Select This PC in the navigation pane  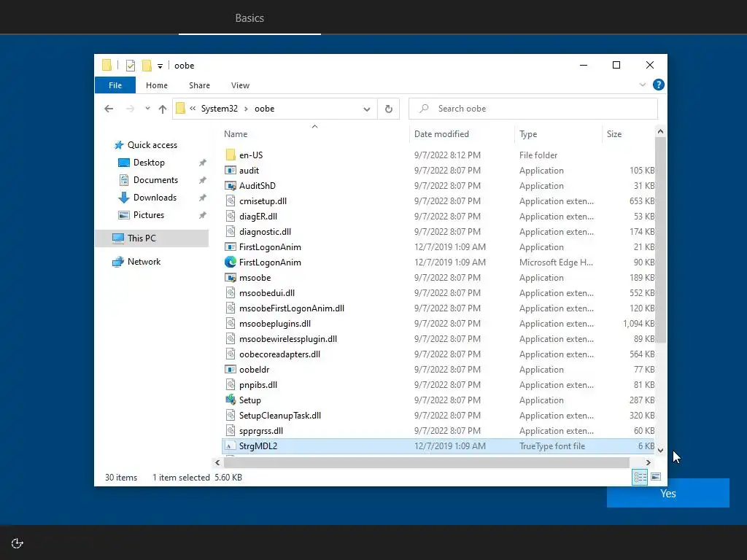point(142,238)
